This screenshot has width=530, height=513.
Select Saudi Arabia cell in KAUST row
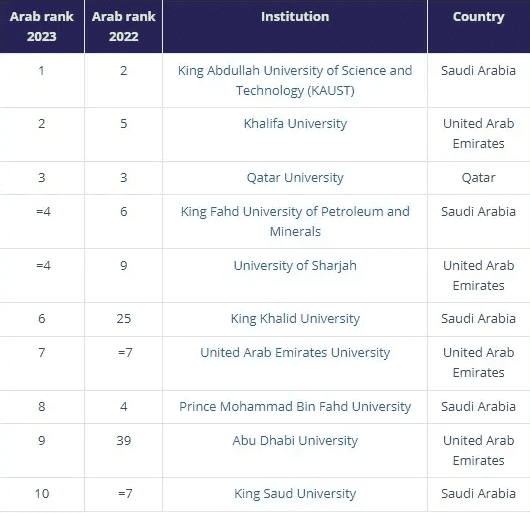click(479, 80)
